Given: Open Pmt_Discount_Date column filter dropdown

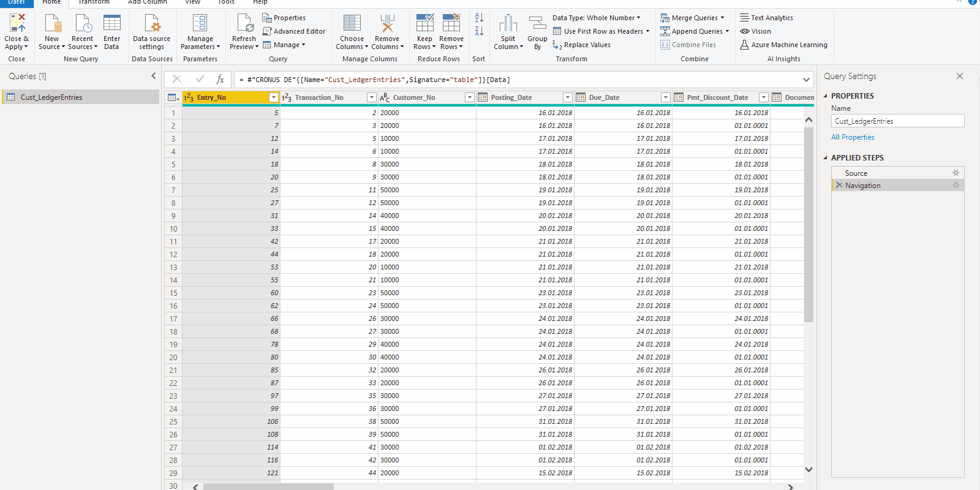Looking at the screenshot, I should [763, 97].
